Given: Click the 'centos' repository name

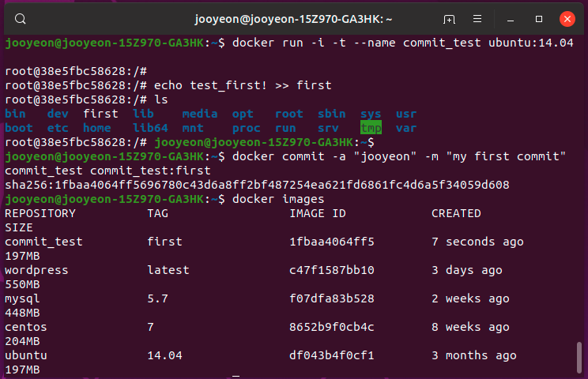Looking at the screenshot, I should click(26, 327).
